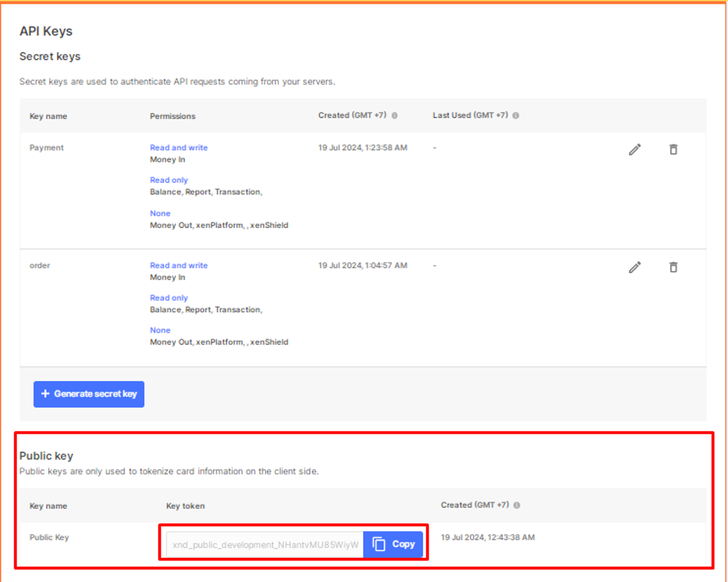Click order's Read only link
Image resolution: width=728 pixels, height=582 pixels.
click(169, 298)
